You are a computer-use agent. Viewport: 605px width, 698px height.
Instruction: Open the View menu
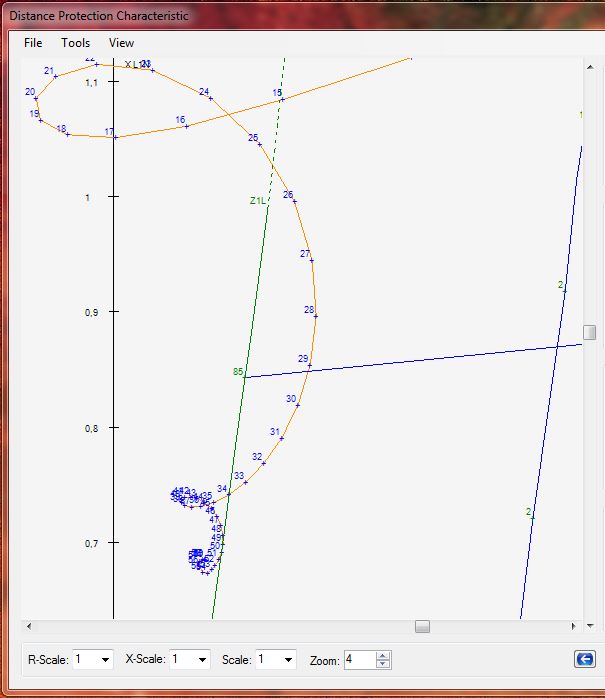121,43
